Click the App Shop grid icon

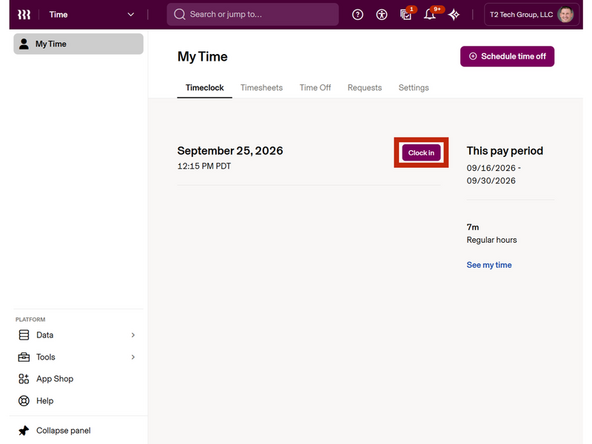tap(24, 379)
